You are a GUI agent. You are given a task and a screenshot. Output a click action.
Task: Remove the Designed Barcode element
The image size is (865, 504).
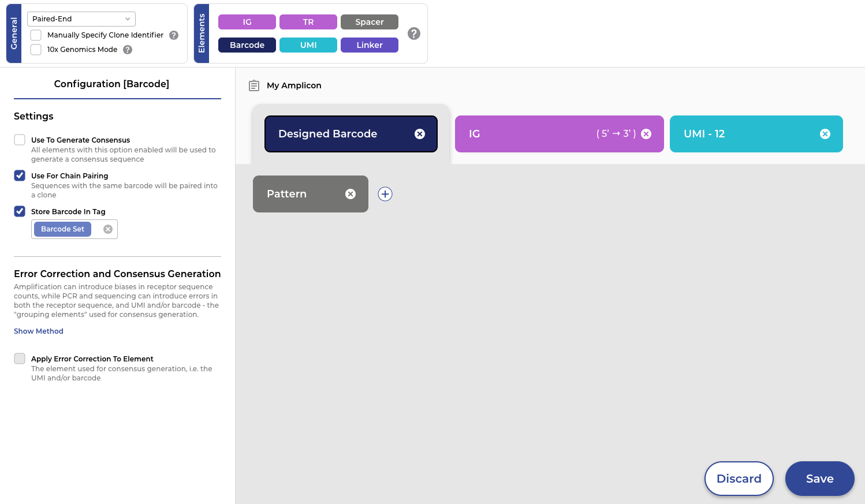click(x=420, y=134)
